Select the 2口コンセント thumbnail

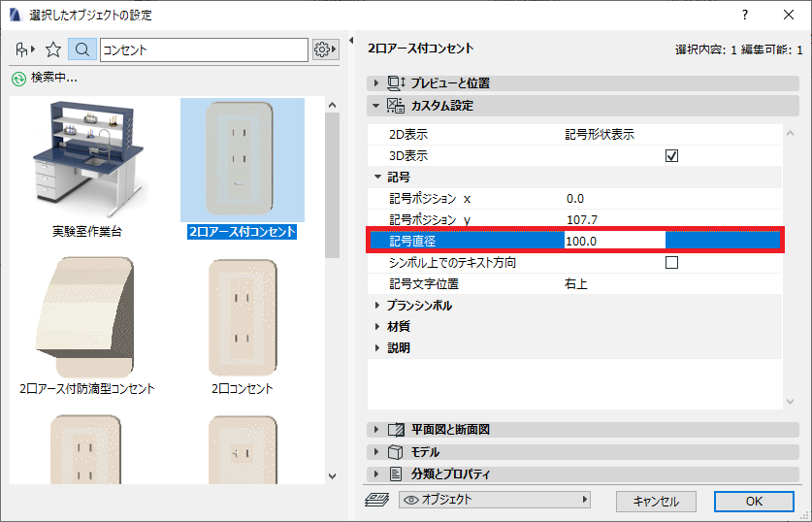243,318
